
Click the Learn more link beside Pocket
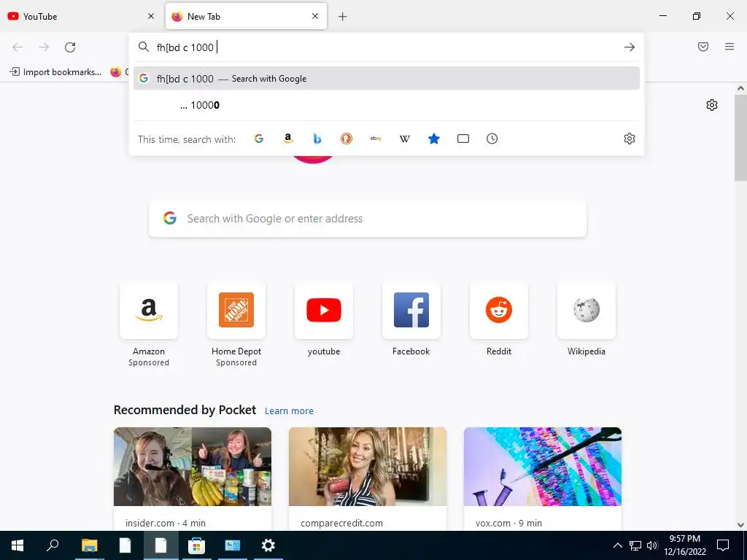click(289, 411)
